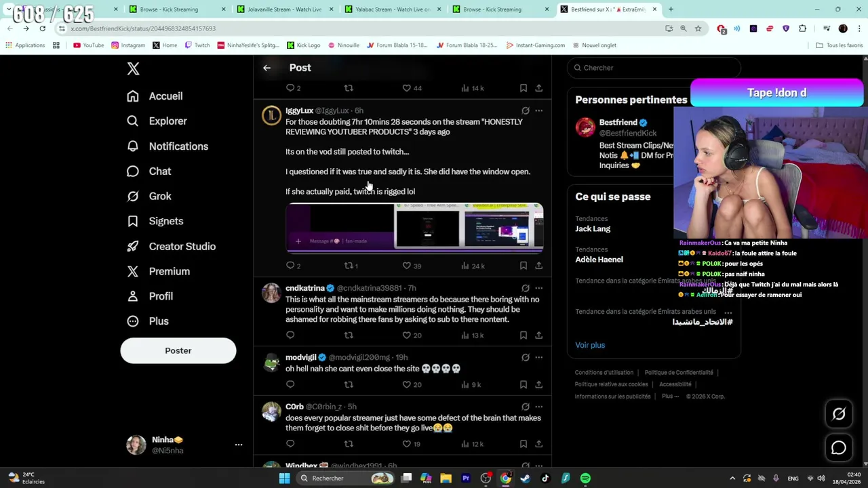
Task: Open the cndkatrina profile name
Action: [x=305, y=288]
